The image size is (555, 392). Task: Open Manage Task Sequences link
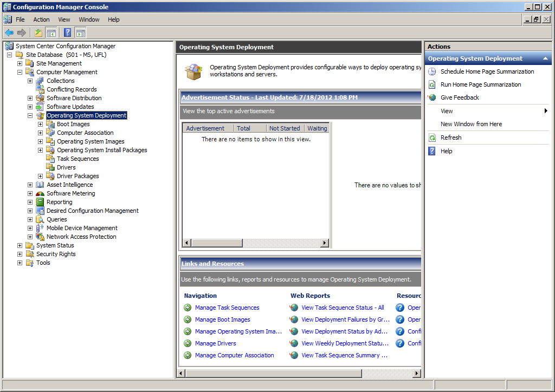[x=227, y=308]
